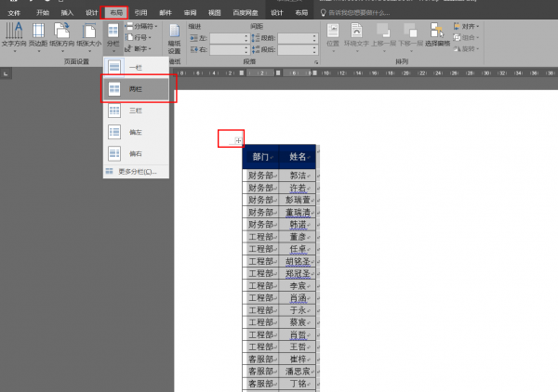Pick the 偏右 column layout

135,152
